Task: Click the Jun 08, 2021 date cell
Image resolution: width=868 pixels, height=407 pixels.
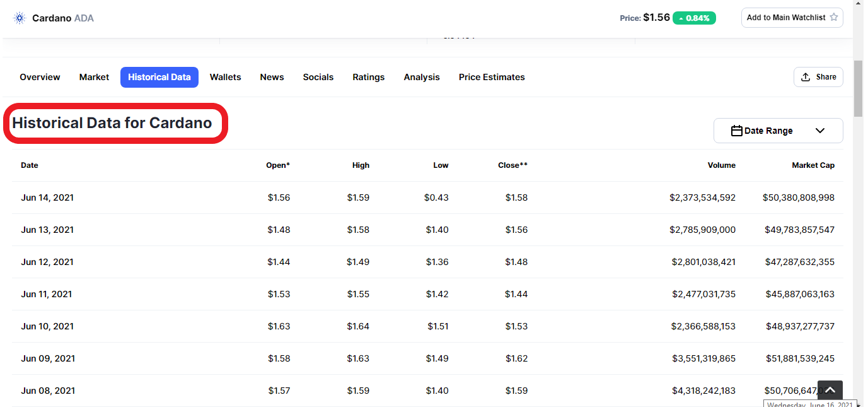Action: click(47, 391)
